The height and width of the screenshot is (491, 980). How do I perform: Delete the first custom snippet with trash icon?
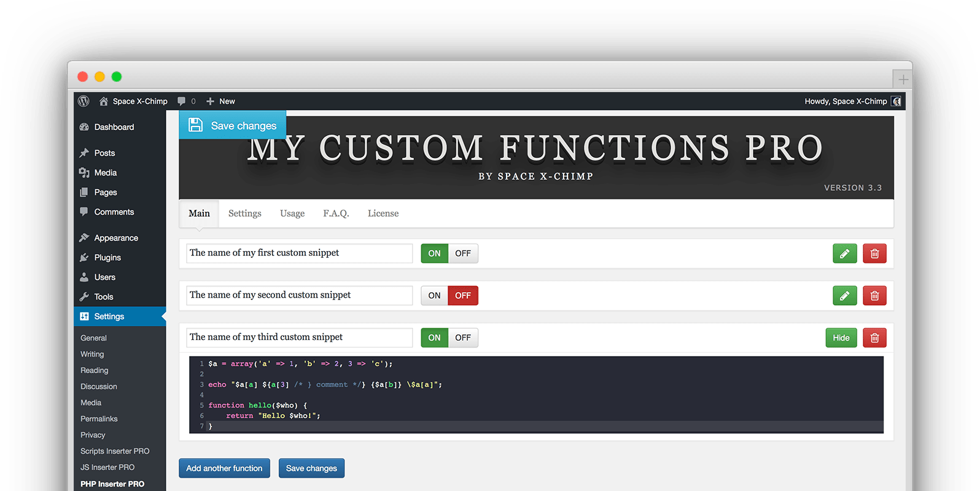coord(874,253)
